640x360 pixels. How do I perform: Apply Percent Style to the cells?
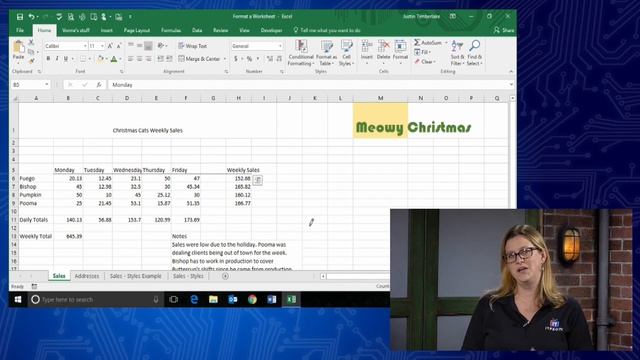[x=249, y=59]
